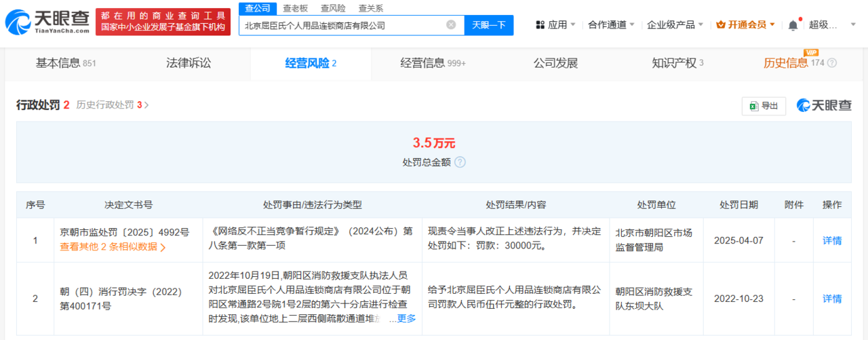Screen dimensions: 868x340
Task: Click the 天眼一下 search button
Action: (489, 25)
